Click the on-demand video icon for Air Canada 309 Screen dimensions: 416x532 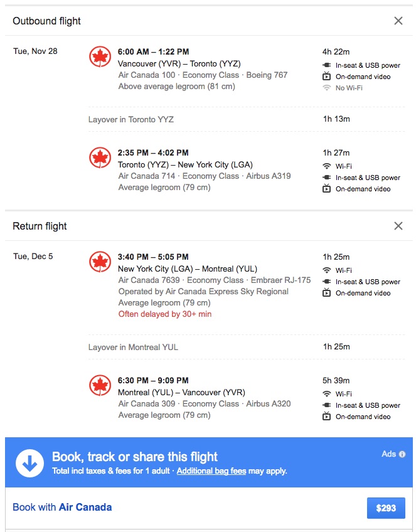(x=326, y=417)
